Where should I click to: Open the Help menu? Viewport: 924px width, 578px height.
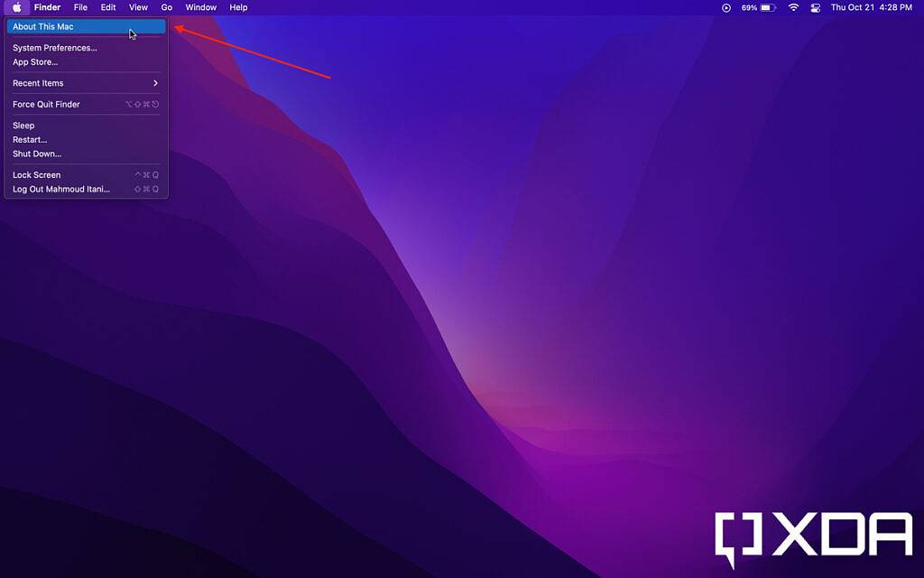[237, 7]
